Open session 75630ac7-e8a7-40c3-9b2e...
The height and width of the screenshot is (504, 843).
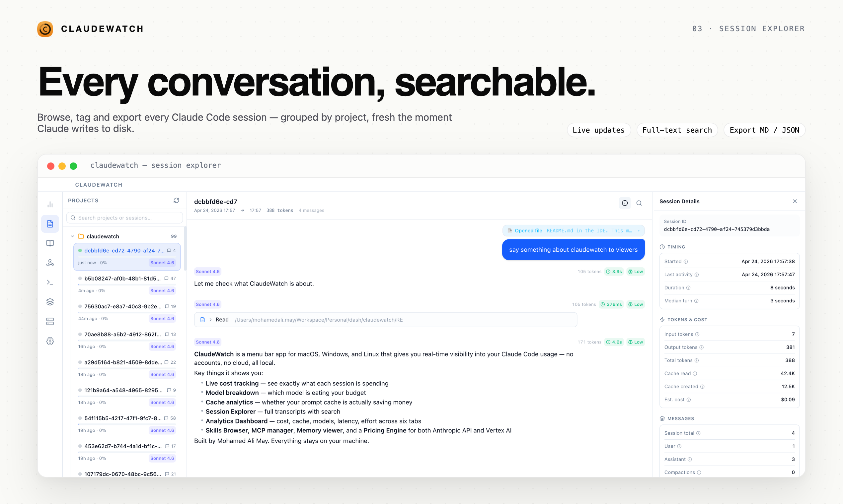click(127, 312)
